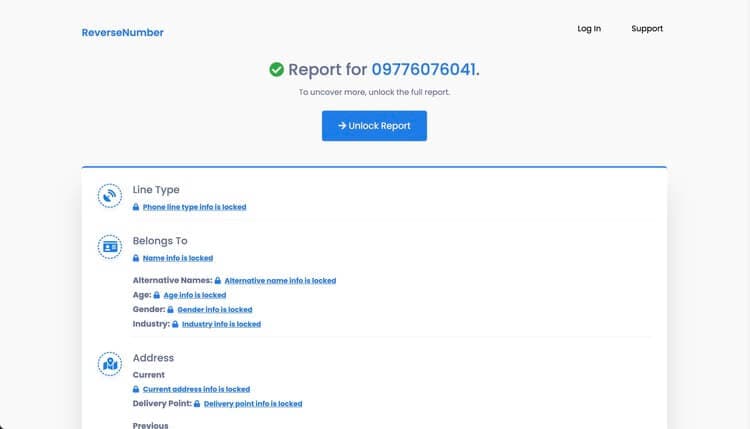
Task: Click lock icon beside phone line type
Action: pos(136,207)
